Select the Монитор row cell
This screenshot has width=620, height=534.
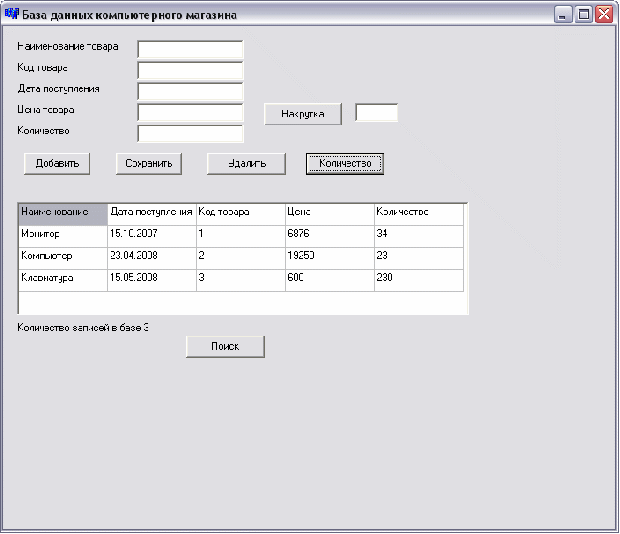(63, 236)
